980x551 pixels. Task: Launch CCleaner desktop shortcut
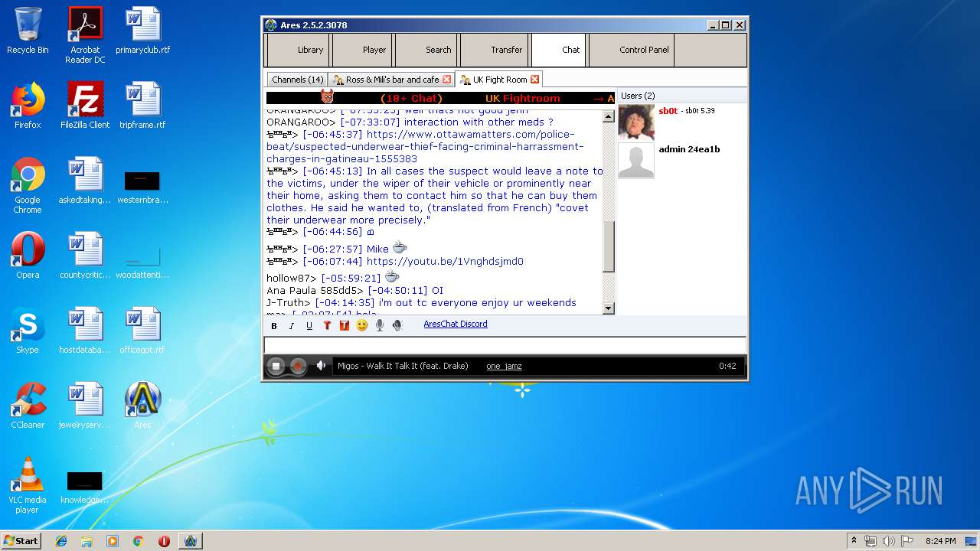tap(28, 406)
